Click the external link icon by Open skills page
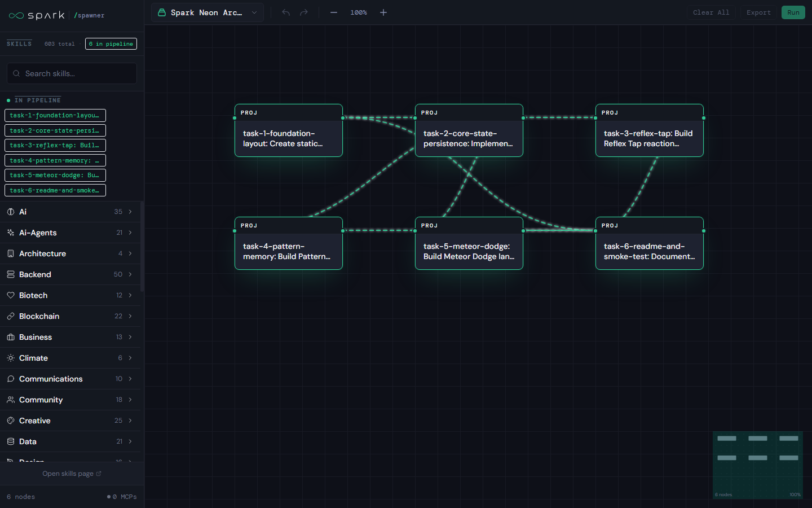This screenshot has height=508, width=812. pyautogui.click(x=99, y=474)
